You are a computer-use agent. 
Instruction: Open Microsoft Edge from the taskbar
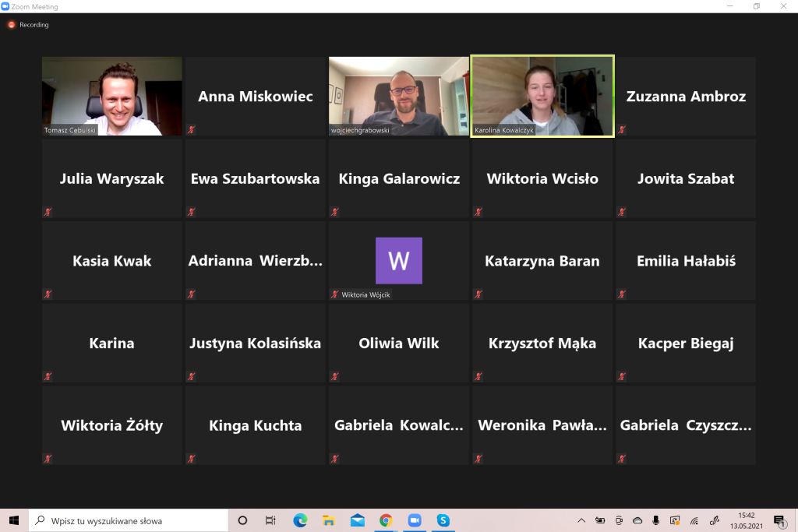pyautogui.click(x=300, y=520)
